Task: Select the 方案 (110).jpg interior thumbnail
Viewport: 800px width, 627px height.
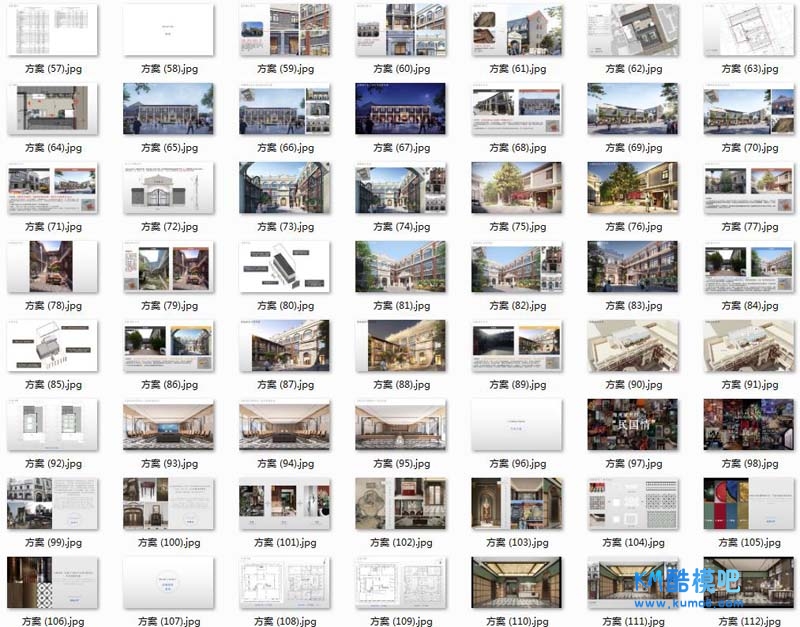Action: 516,582
